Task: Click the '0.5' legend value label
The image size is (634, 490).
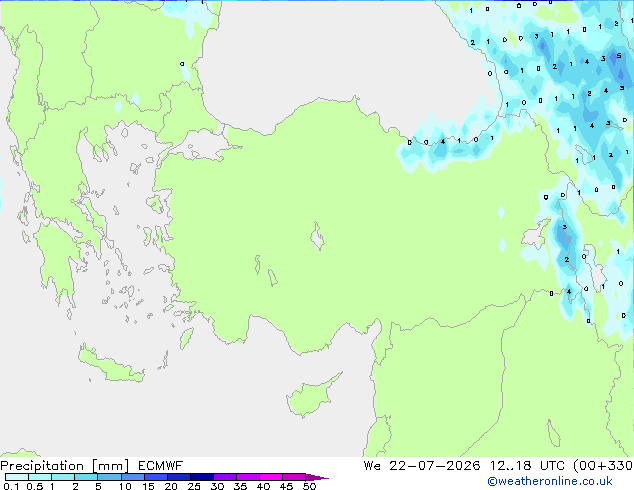Action: click(34, 486)
